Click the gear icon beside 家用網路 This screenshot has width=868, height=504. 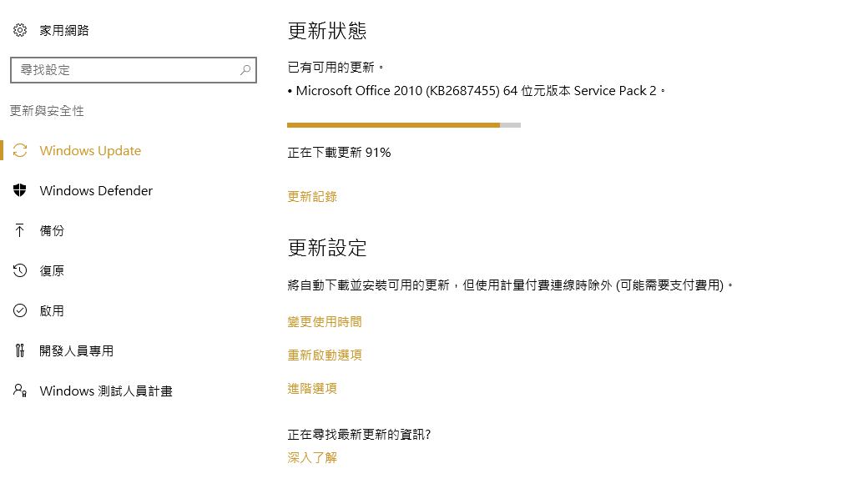20,31
